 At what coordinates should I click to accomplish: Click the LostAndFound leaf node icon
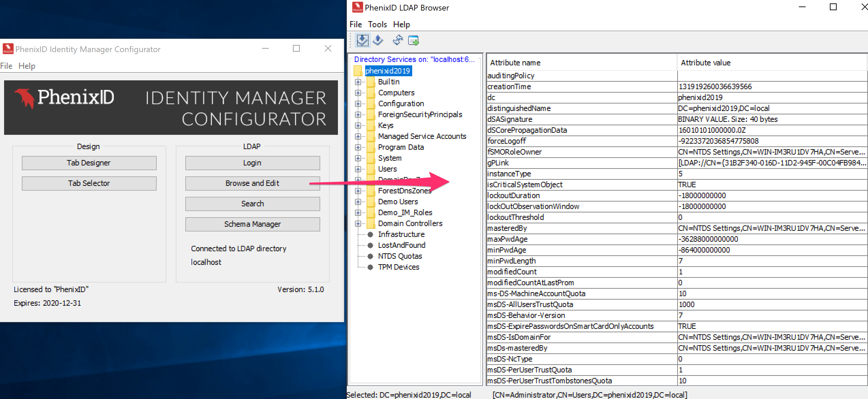tap(370, 245)
